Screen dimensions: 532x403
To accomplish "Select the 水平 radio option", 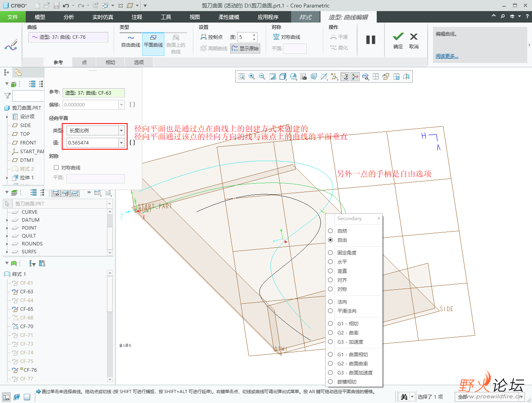I will 330,262.
